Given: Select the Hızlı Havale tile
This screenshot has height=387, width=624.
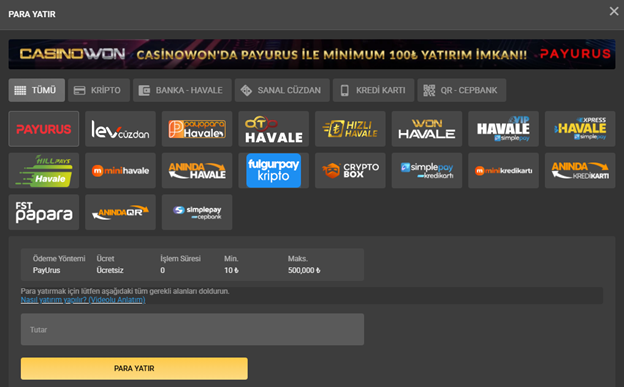Looking at the screenshot, I should click(350, 129).
